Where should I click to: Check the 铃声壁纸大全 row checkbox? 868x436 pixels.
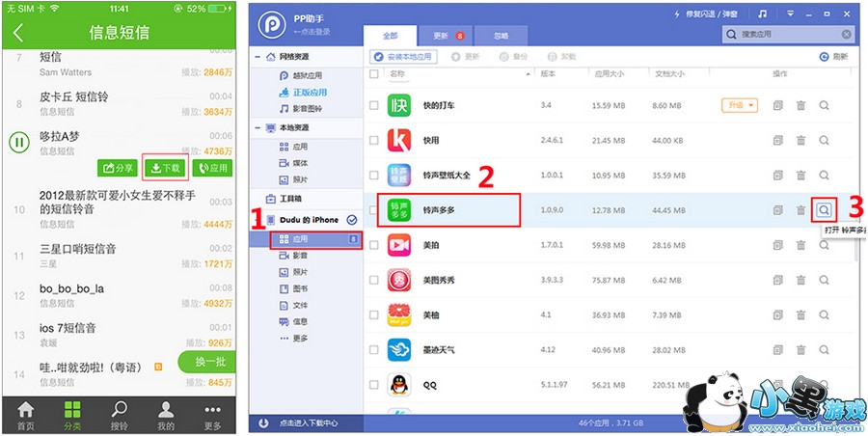[x=374, y=176]
